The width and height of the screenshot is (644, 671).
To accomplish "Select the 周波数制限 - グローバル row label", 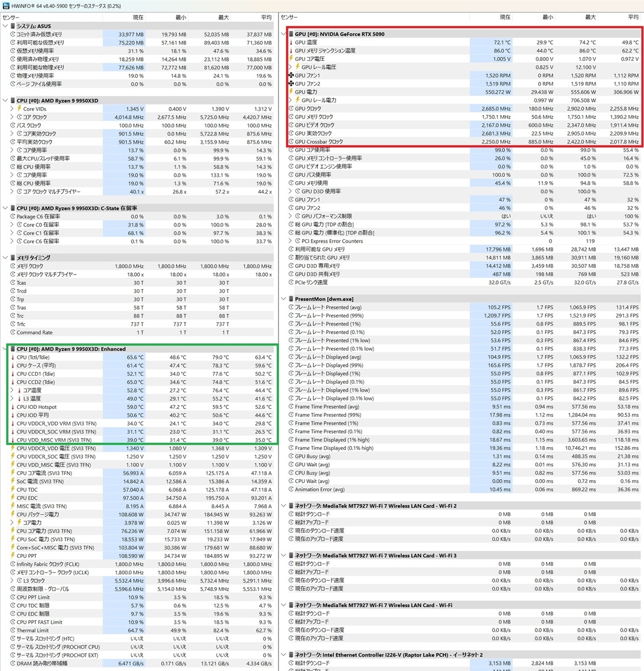I will click(43, 589).
